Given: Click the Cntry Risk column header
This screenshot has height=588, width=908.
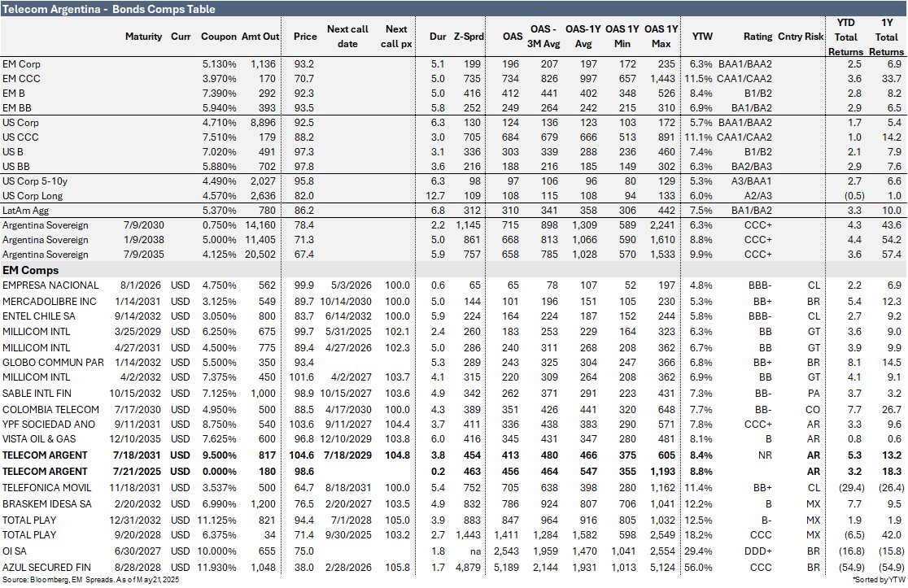Looking at the screenshot, I should 801,37.
